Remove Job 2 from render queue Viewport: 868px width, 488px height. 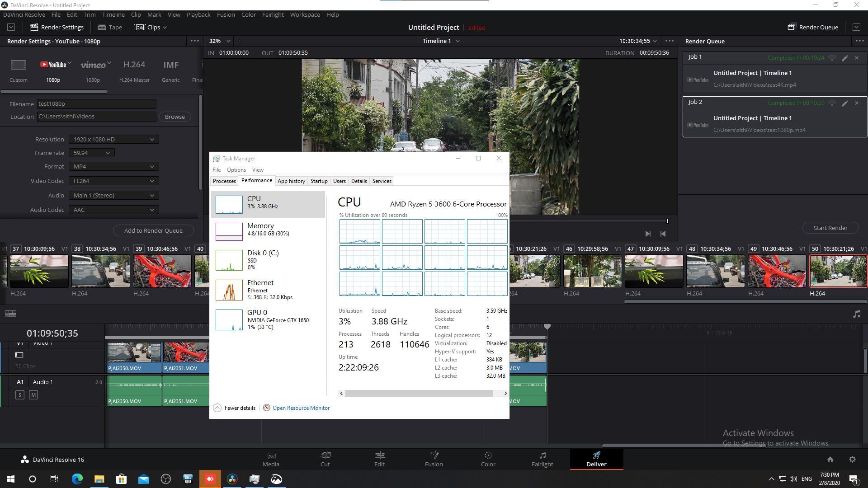[x=856, y=103]
